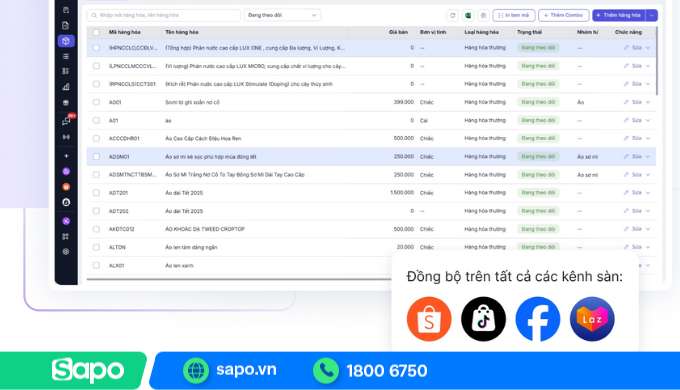Open the 'Đang theo dõi' status filter dropdown
This screenshot has width=680, height=390.
(282, 15)
